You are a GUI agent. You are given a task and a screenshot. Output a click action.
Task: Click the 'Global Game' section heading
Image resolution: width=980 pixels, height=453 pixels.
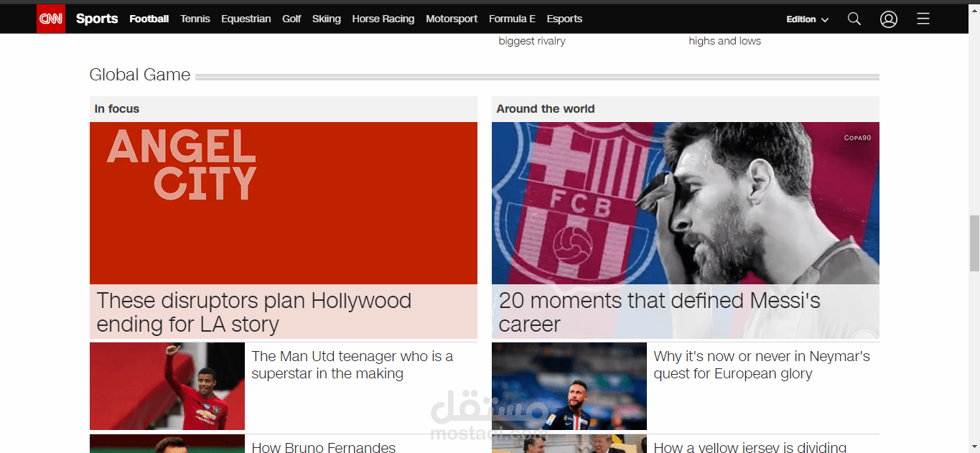point(140,75)
